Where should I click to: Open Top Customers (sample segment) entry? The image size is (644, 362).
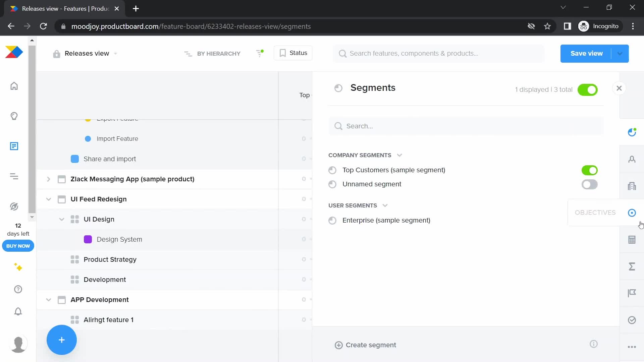(x=394, y=170)
